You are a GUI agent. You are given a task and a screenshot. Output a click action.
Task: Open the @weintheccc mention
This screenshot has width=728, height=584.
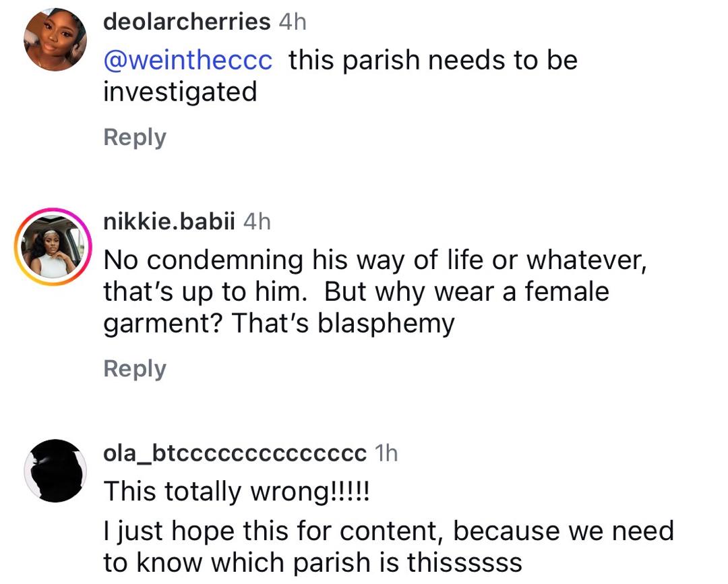(188, 60)
